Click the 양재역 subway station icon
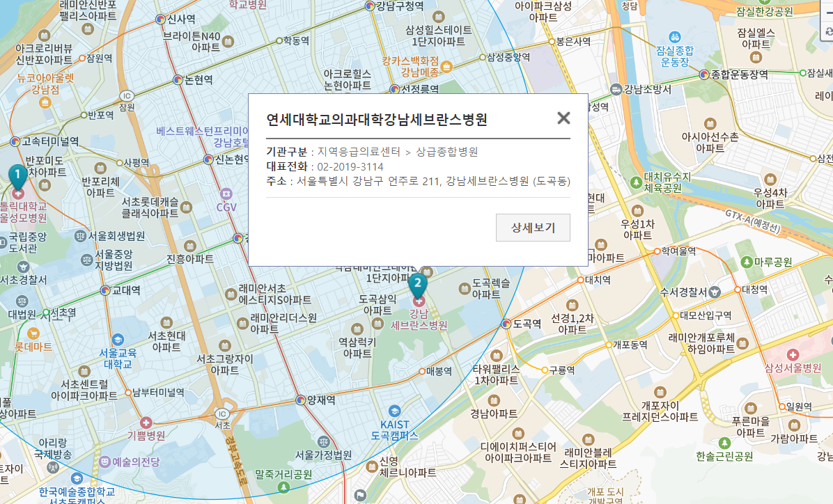The height and width of the screenshot is (504, 833). click(x=301, y=400)
